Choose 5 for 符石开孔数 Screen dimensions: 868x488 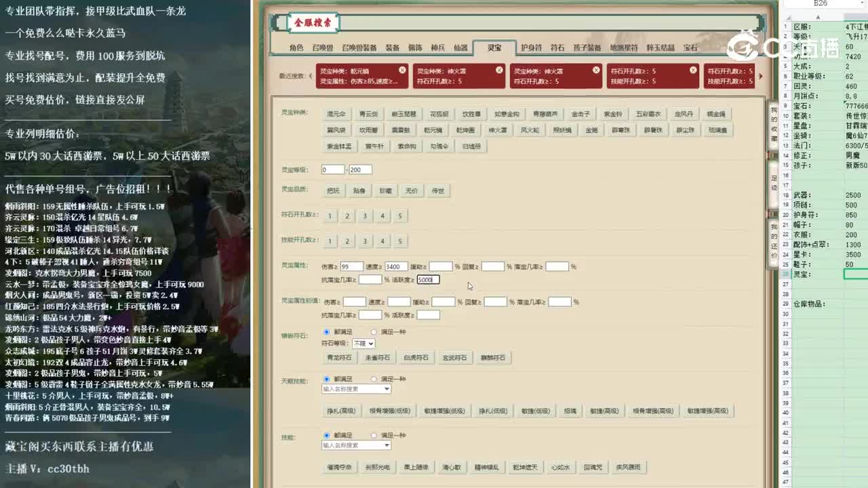[x=399, y=216]
